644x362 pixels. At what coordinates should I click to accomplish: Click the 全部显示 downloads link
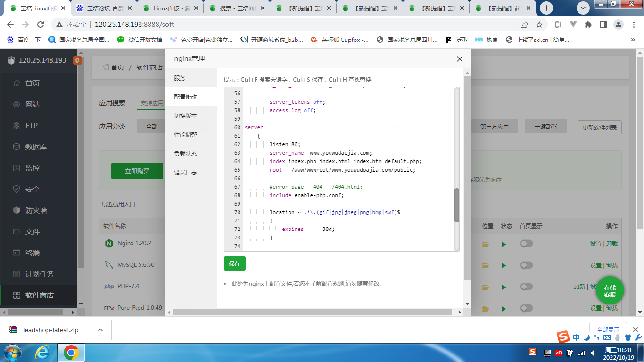[x=608, y=330]
